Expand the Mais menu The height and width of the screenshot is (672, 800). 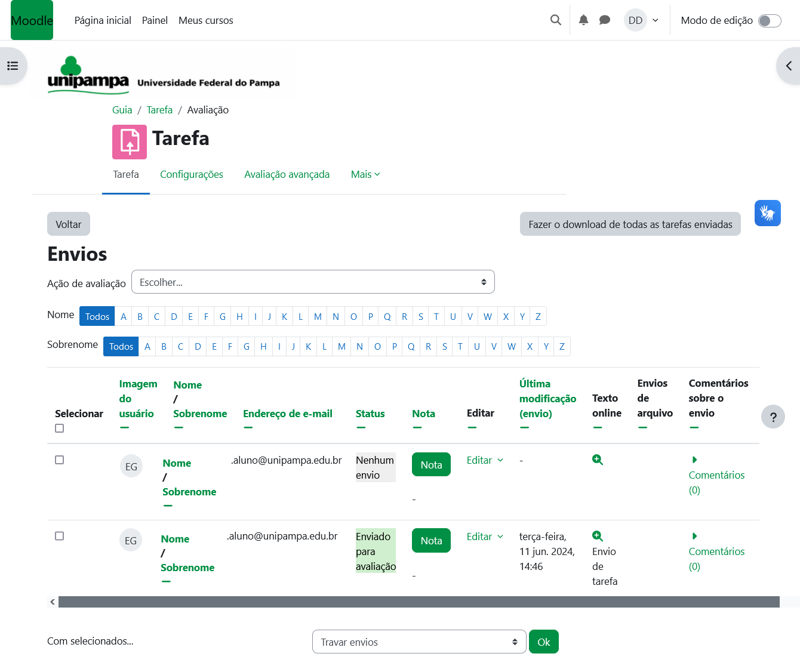pos(365,174)
